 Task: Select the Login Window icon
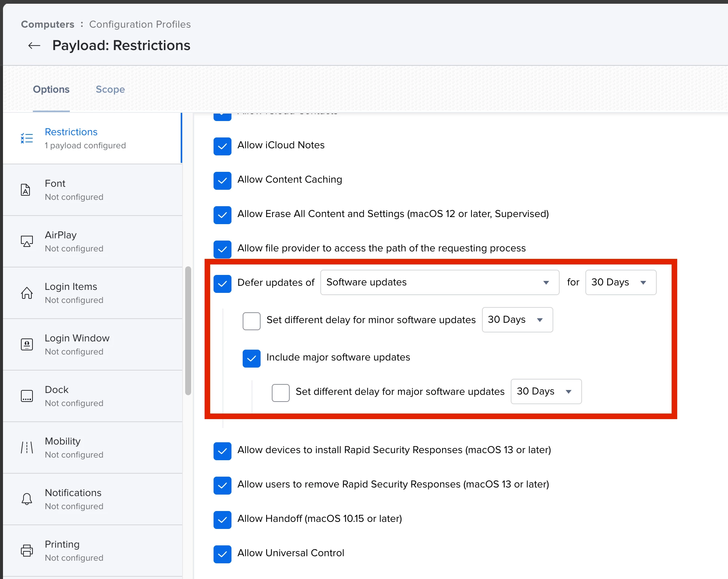click(x=27, y=344)
